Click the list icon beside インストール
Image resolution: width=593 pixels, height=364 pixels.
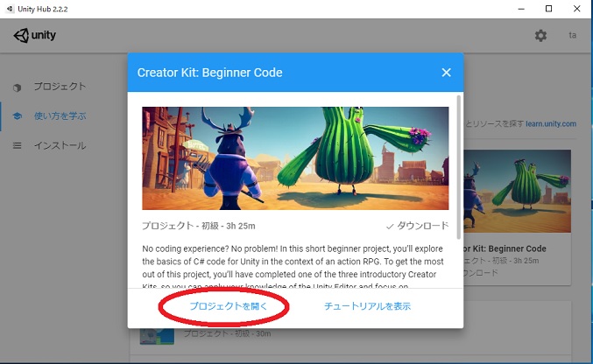(x=17, y=145)
